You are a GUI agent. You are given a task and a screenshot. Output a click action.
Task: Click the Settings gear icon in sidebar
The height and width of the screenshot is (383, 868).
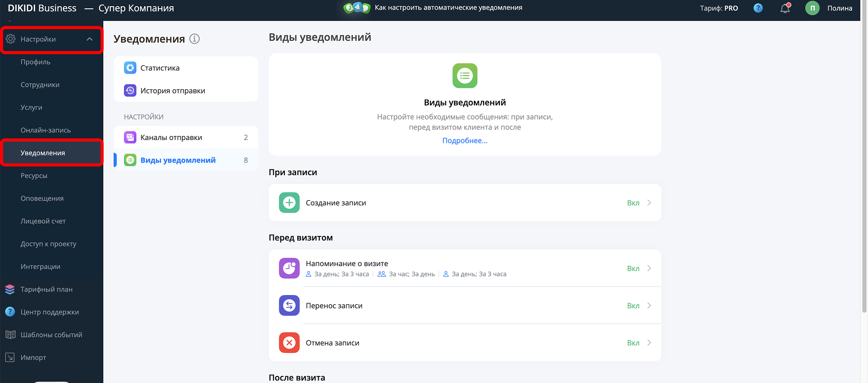tap(10, 39)
